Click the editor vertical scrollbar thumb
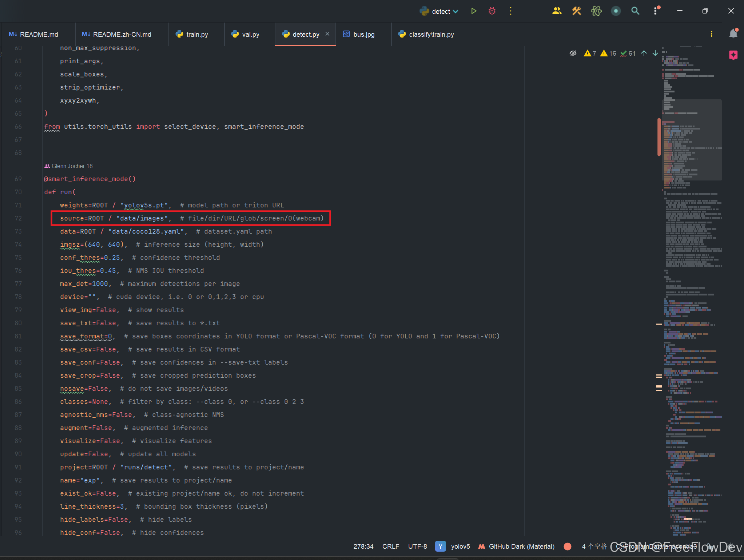 pos(659,136)
